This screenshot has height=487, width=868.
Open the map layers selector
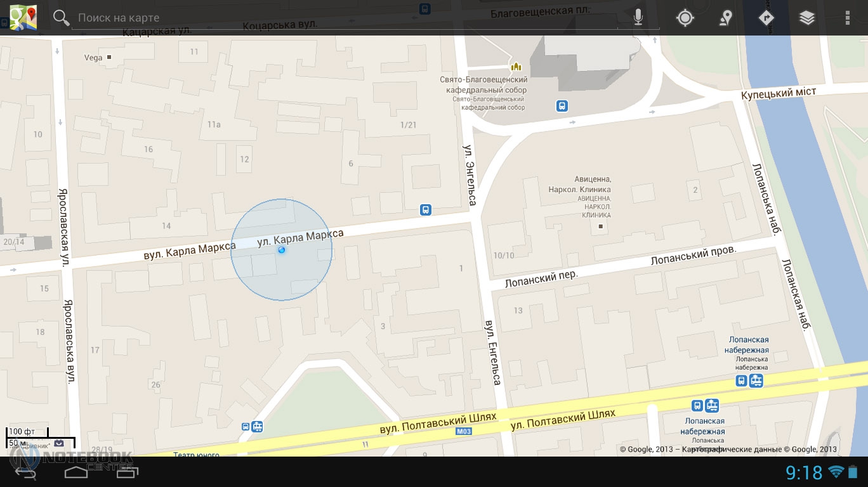click(806, 18)
